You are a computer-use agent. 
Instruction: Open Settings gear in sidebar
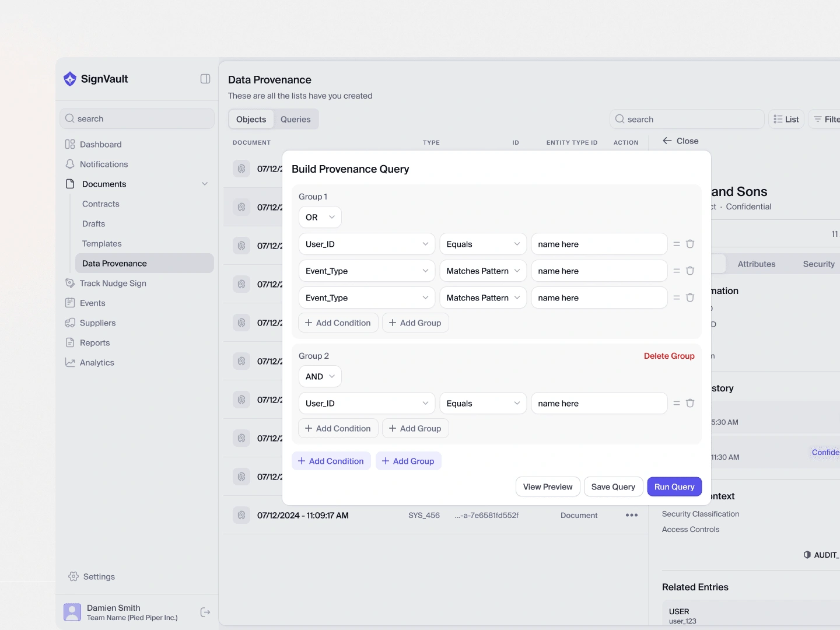point(73,576)
